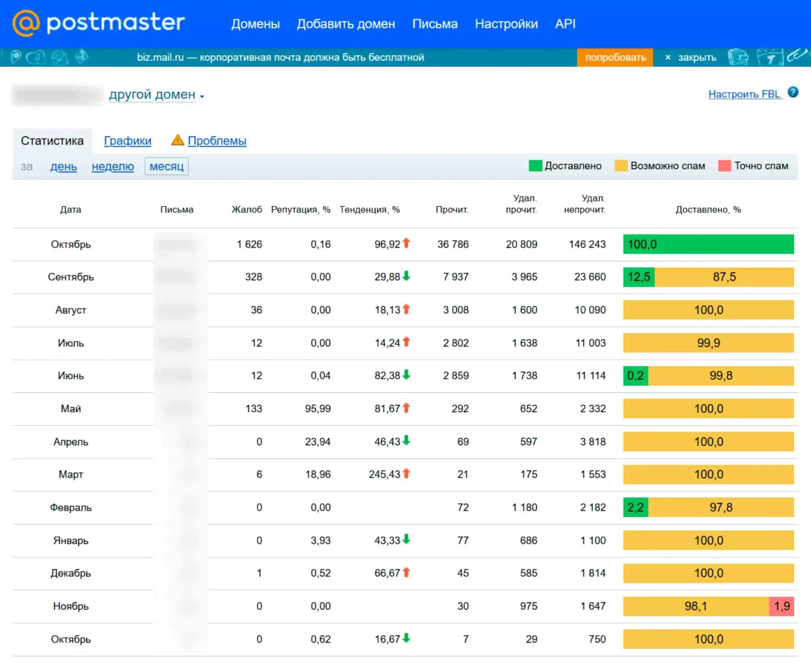
Task: Select the месяц period button
Action: (166, 166)
